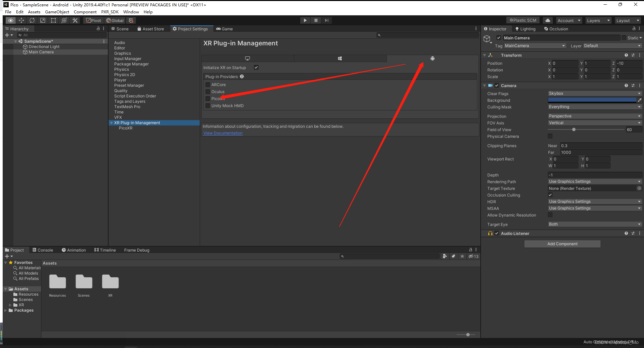
Task: Click Add Component button
Action: 562,244
